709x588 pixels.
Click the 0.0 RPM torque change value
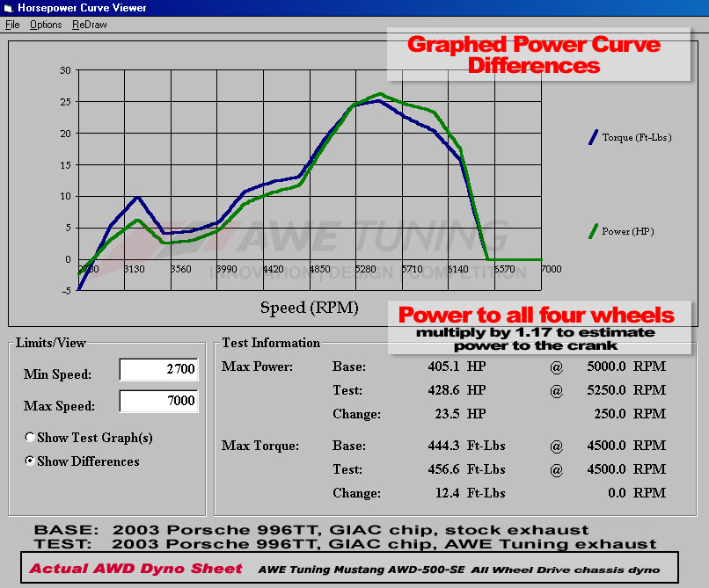637,493
